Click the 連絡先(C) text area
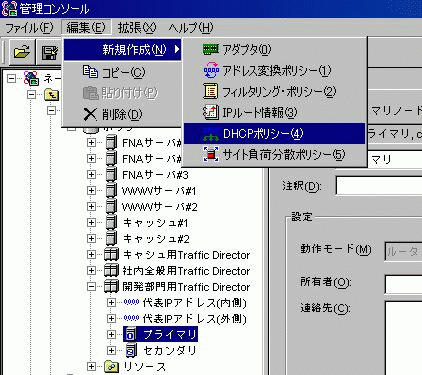The image size is (422, 375). [403, 338]
